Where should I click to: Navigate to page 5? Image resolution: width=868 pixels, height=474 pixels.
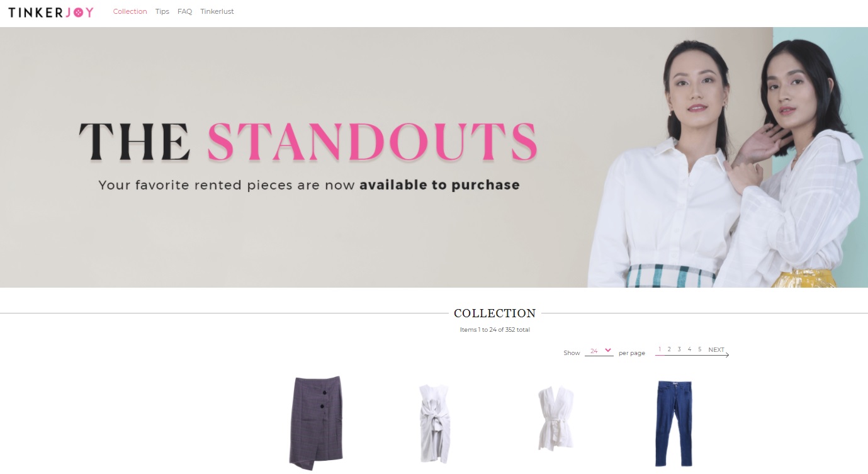[699, 349]
